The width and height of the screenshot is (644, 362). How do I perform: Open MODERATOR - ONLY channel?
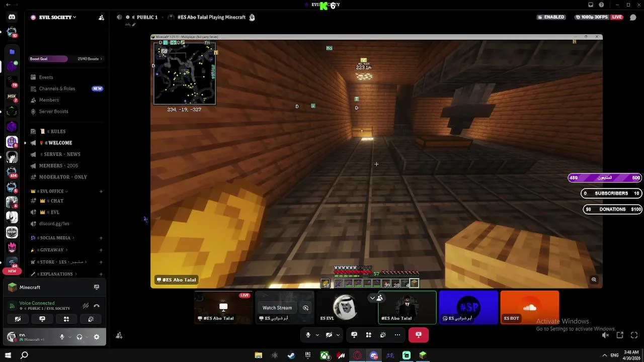coord(66,177)
